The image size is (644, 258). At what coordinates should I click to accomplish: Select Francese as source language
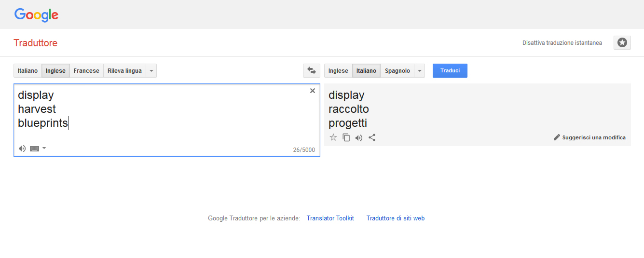pos(86,71)
